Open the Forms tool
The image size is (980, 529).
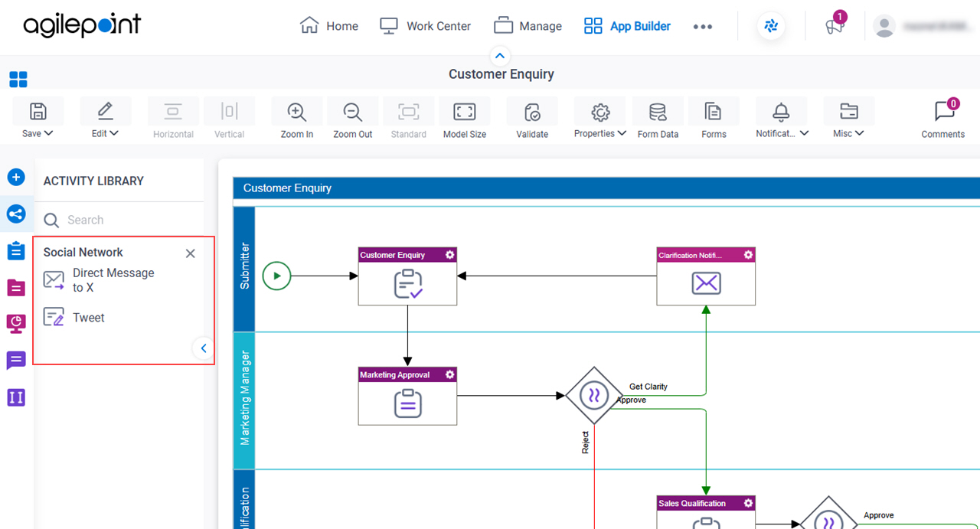[714, 112]
